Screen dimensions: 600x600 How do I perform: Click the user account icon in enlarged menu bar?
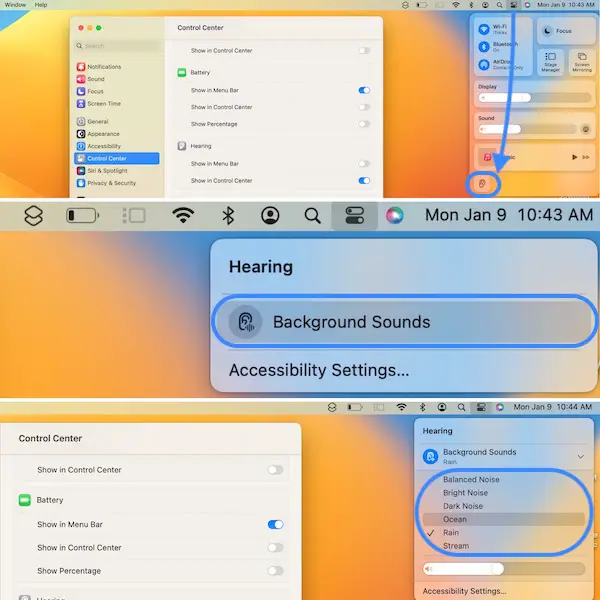point(270,215)
